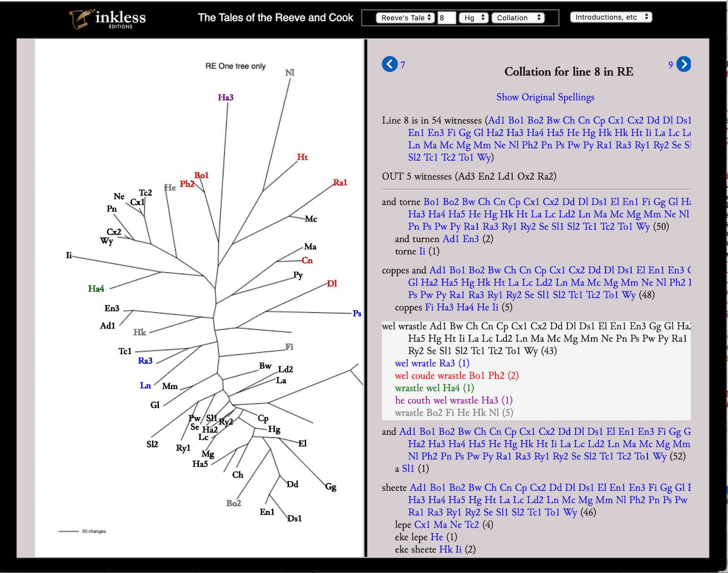Viewport: 728px width, 573px height.
Task: Click 'wel coude wrastle Bo1 Ph2' variant
Action: [457, 375]
